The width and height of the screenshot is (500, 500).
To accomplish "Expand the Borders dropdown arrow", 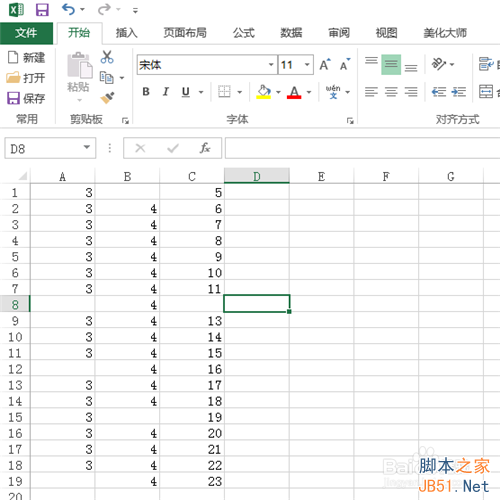I will tap(240, 92).
